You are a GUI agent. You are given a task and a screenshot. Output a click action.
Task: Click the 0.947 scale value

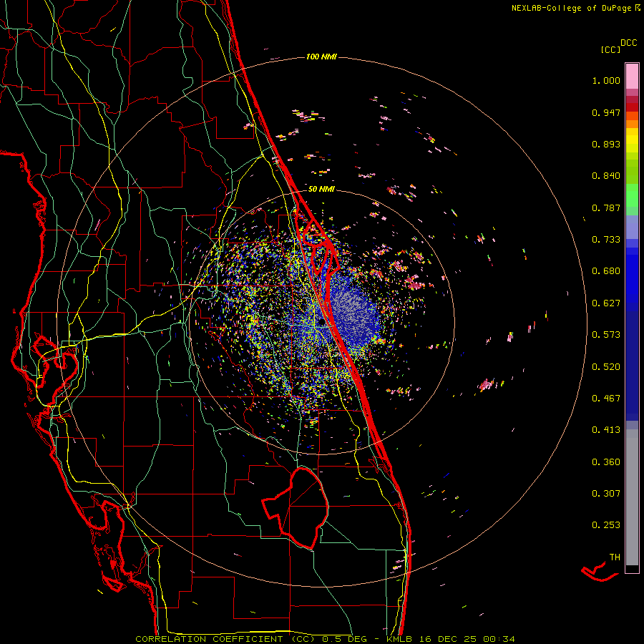(606, 112)
